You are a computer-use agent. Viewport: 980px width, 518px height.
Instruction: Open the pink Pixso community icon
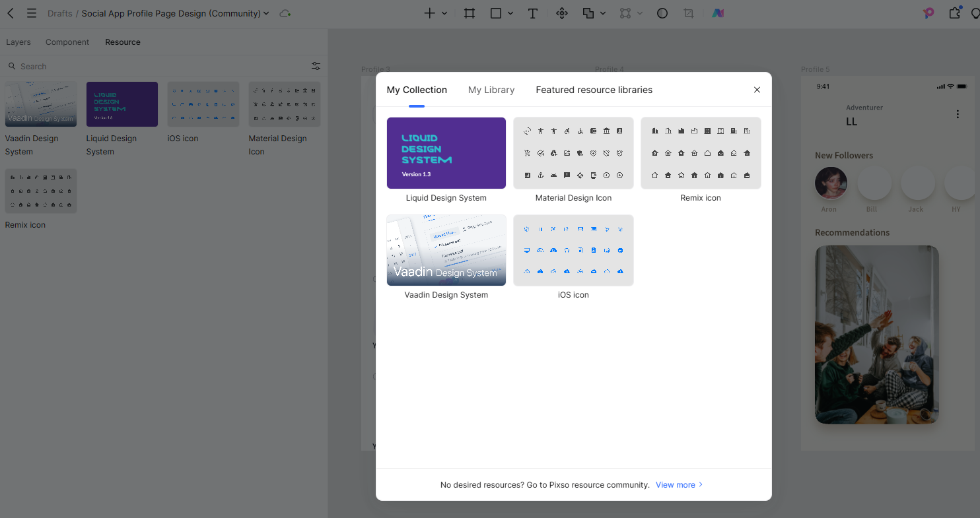[928, 13]
